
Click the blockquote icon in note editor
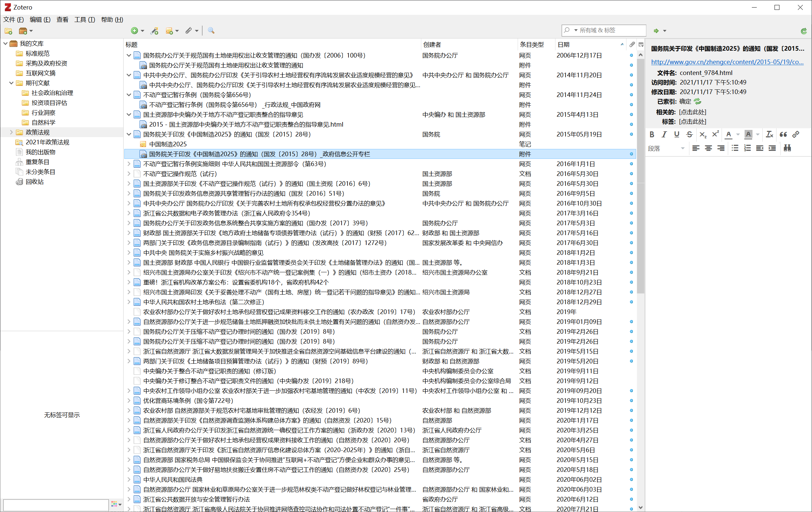(x=783, y=134)
